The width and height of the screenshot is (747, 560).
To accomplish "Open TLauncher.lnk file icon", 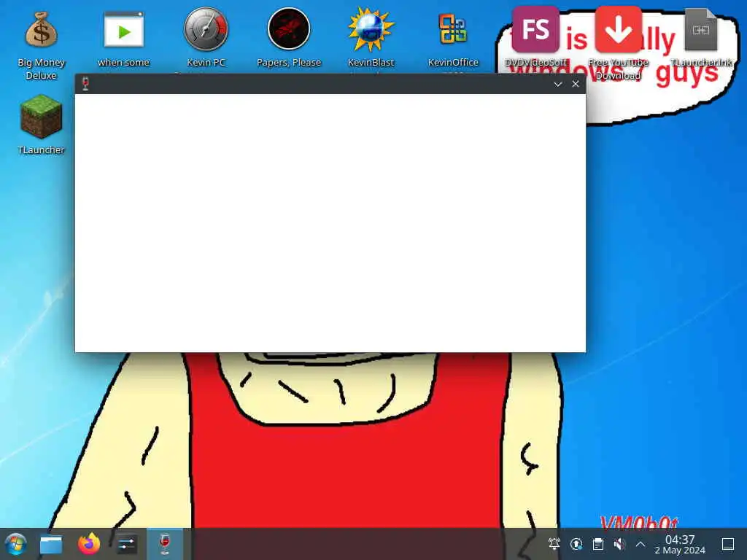I will pos(701,29).
